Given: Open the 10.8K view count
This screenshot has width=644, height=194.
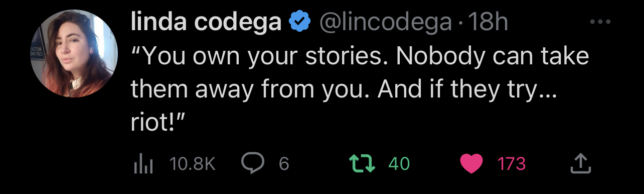Looking at the screenshot, I should pos(192,163).
